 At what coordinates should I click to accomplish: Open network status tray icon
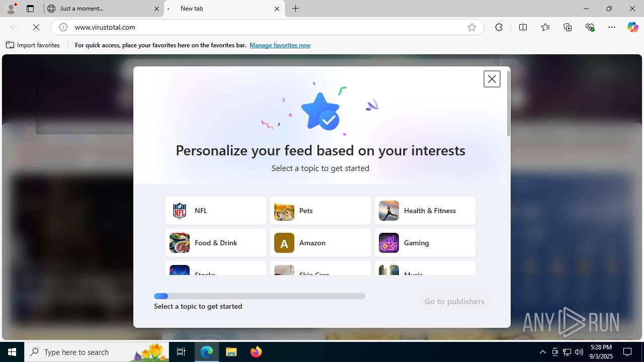point(567,352)
